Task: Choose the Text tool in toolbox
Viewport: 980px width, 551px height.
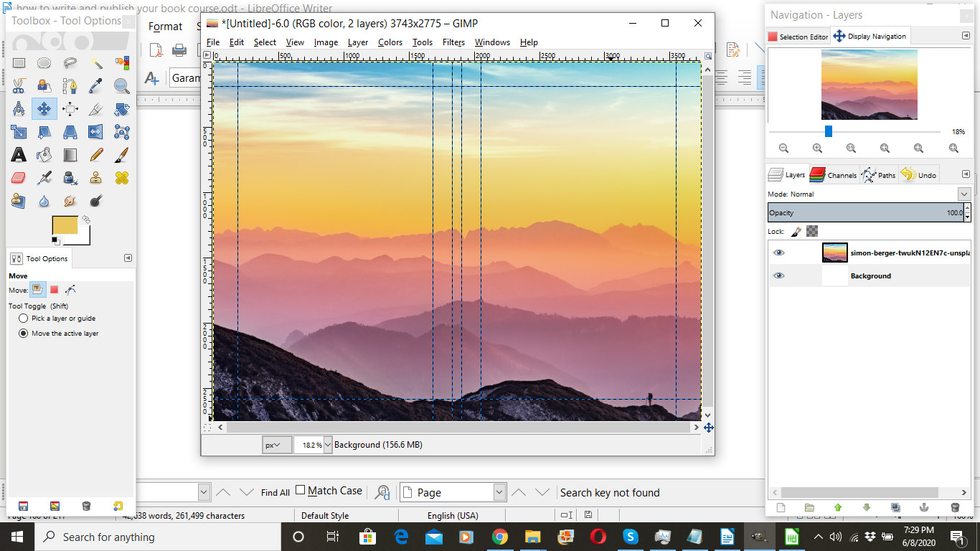Action: tap(19, 155)
